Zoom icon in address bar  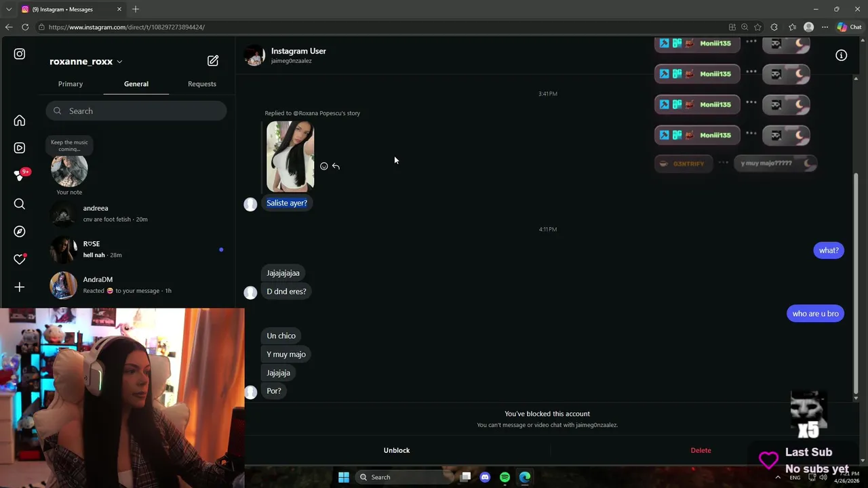[745, 27]
